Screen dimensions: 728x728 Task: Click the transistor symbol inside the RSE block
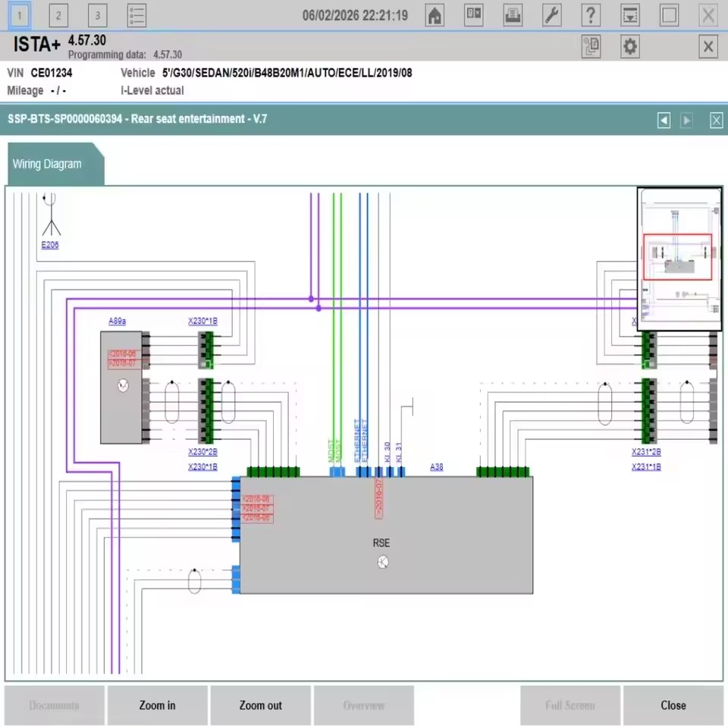(382, 562)
